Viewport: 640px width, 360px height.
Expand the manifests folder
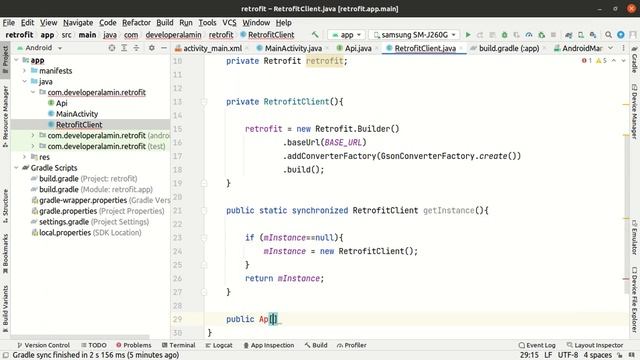24,71
